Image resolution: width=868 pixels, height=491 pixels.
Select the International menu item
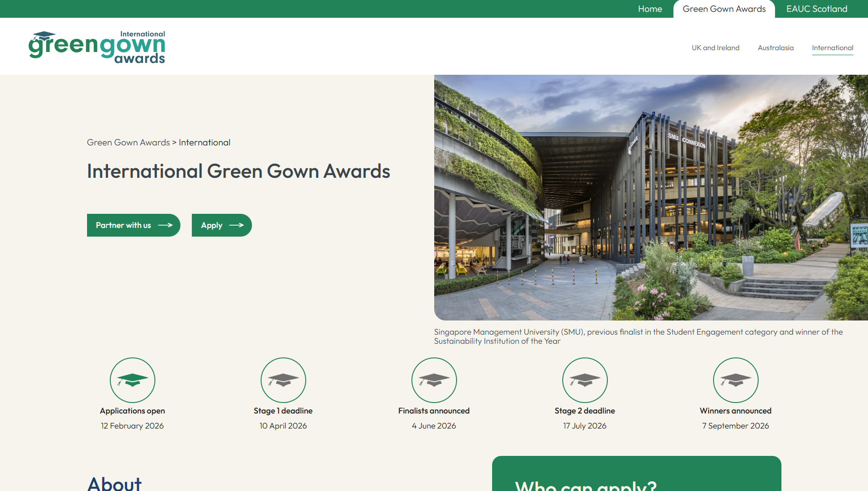click(832, 48)
